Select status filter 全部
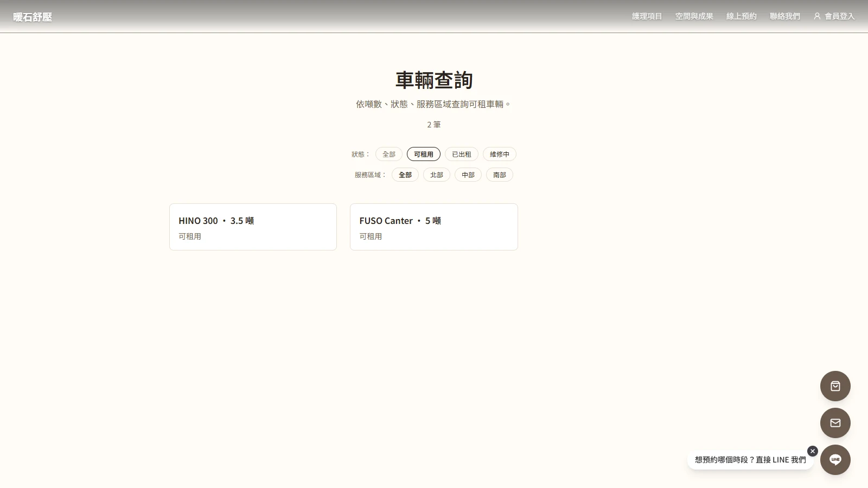Image resolution: width=868 pixels, height=488 pixels. (x=389, y=154)
